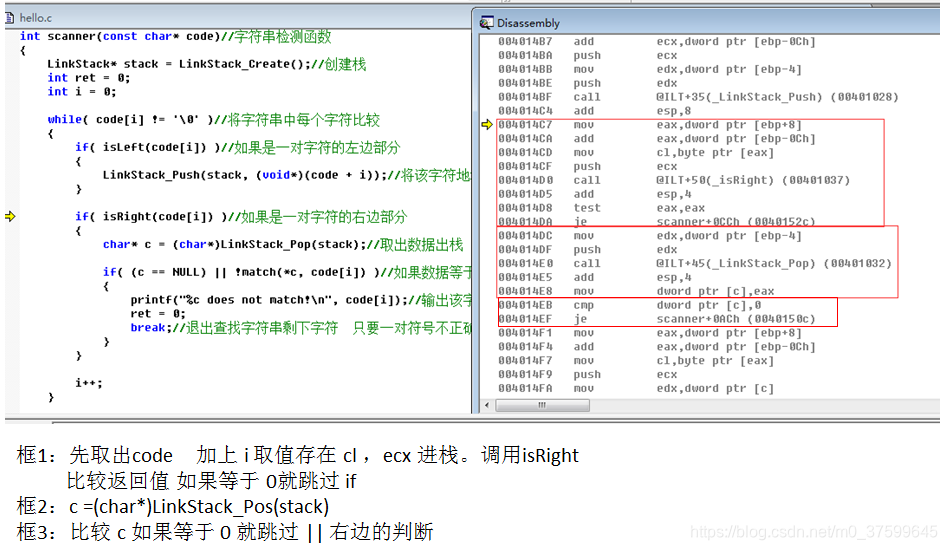Click the char* c = LinkStack_Pop line
Image resolution: width=947 pixels, height=550 pixels.
(x=283, y=245)
